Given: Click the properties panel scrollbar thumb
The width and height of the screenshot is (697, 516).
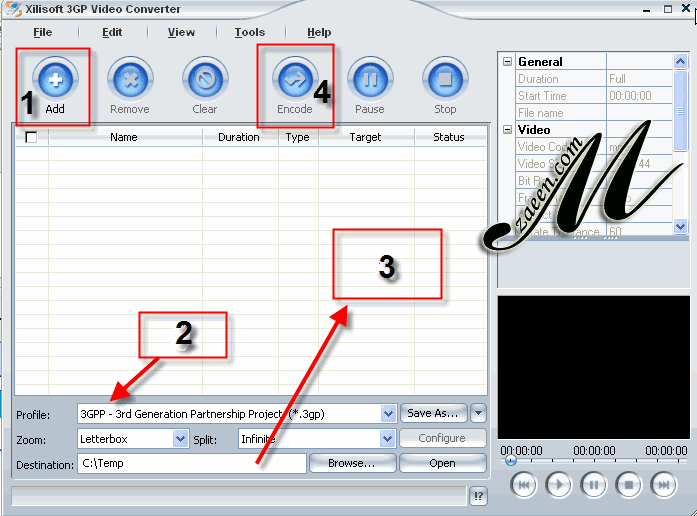Looking at the screenshot, I should [680, 111].
